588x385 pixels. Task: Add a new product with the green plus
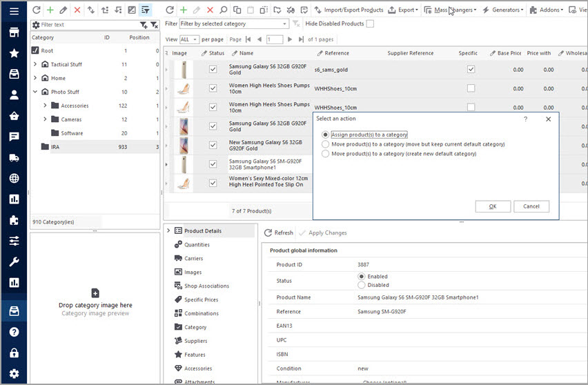184,10
